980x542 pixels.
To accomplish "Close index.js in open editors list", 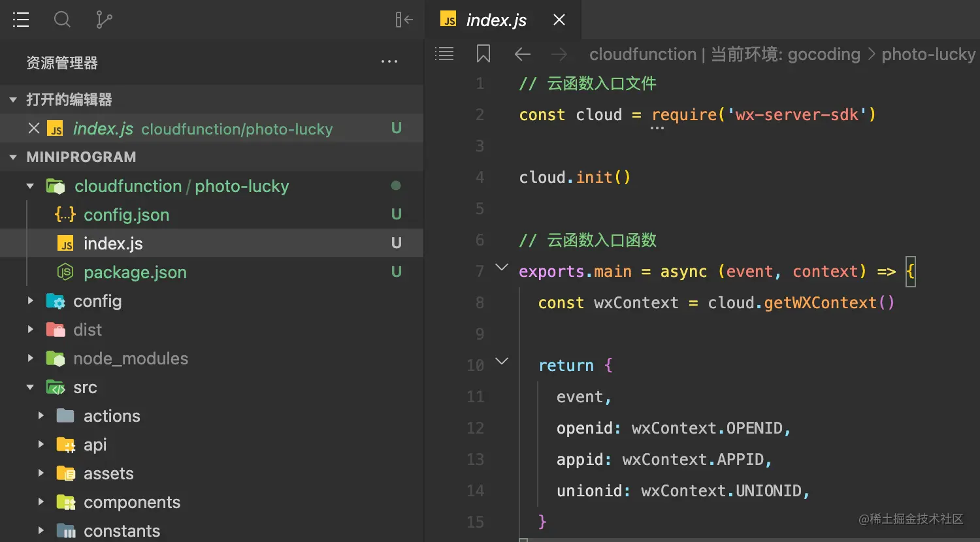I will (34, 128).
